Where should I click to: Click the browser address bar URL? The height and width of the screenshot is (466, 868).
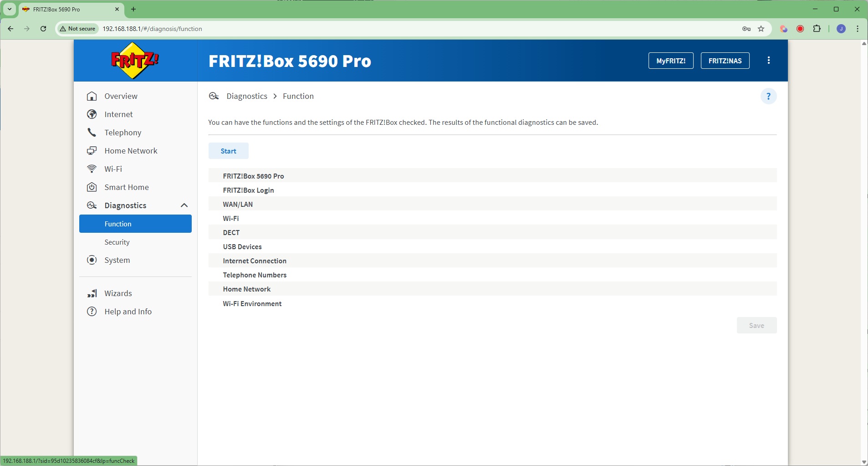pos(152,29)
